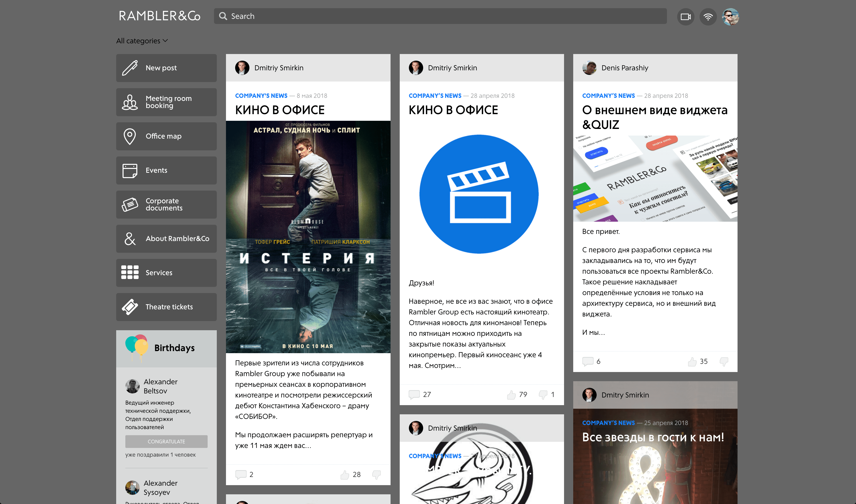The width and height of the screenshot is (856, 504).
Task: Click Dmitriy Smirkin name on 28 апреля post
Action: (x=452, y=68)
